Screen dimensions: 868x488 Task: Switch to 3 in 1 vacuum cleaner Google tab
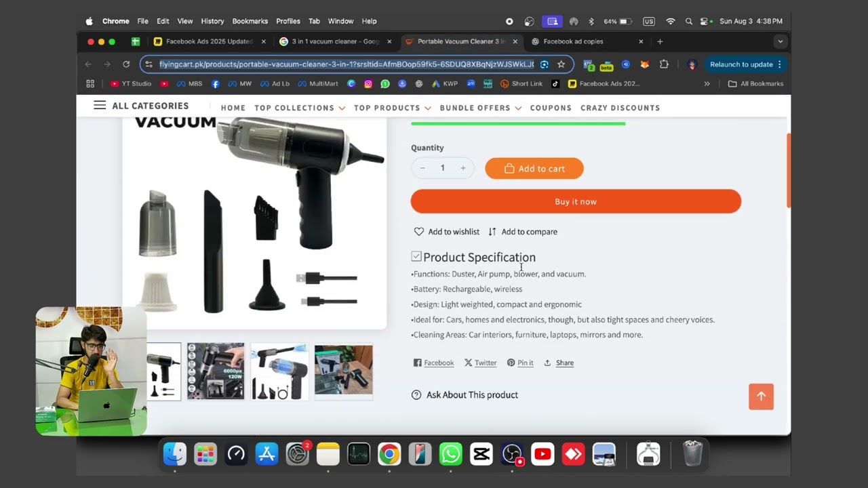tap(337, 41)
